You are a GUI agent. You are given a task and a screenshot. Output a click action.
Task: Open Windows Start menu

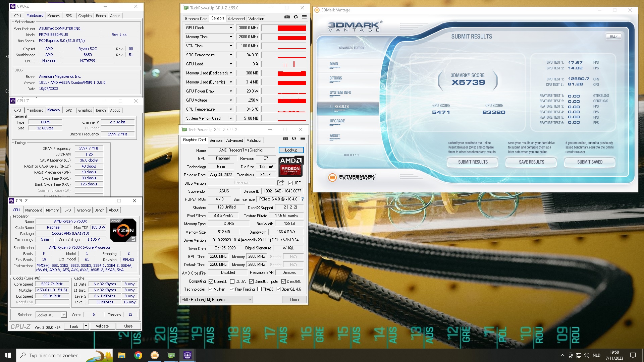(x=8, y=355)
